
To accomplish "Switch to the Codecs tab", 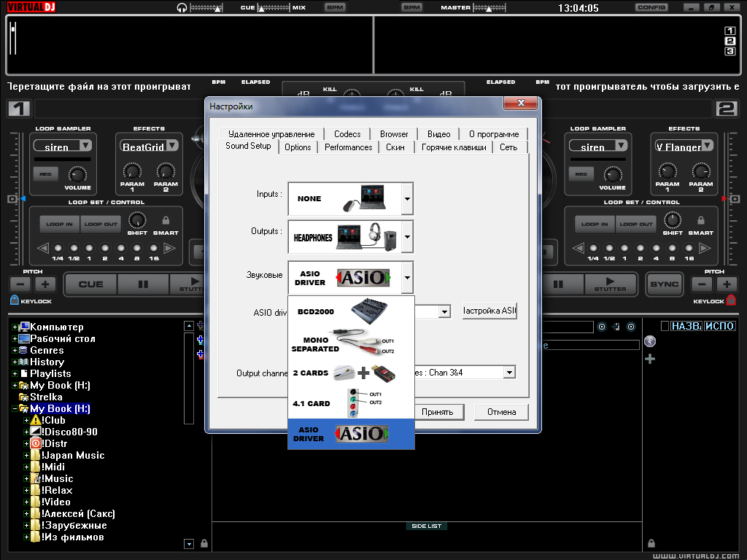I will [x=347, y=133].
